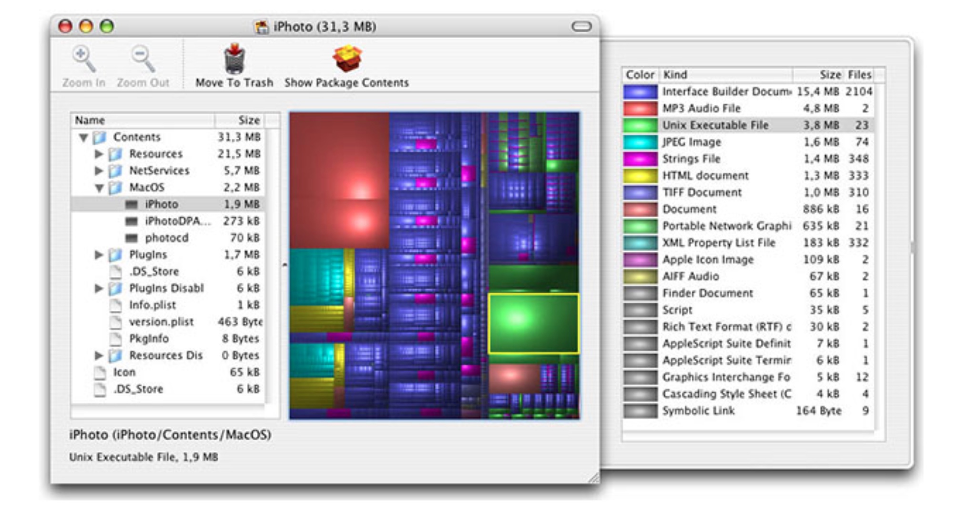
Task: Click the toolbar toggle pill in title bar
Action: 581,27
